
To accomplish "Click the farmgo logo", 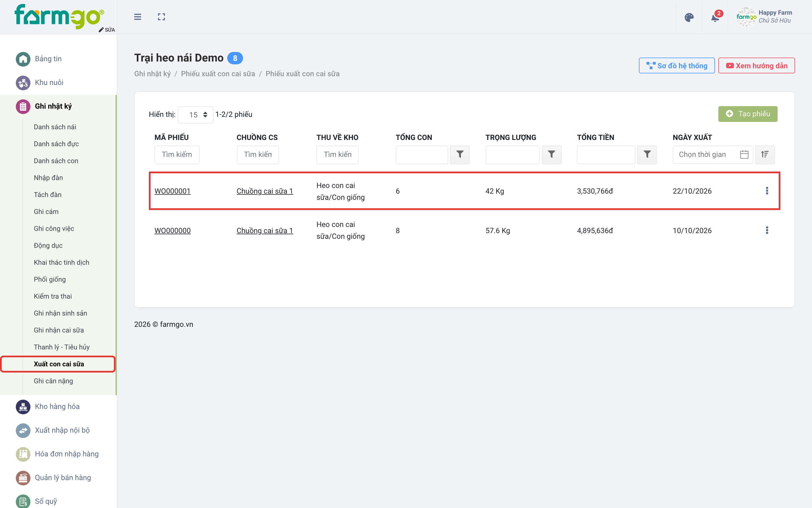I will [x=59, y=17].
